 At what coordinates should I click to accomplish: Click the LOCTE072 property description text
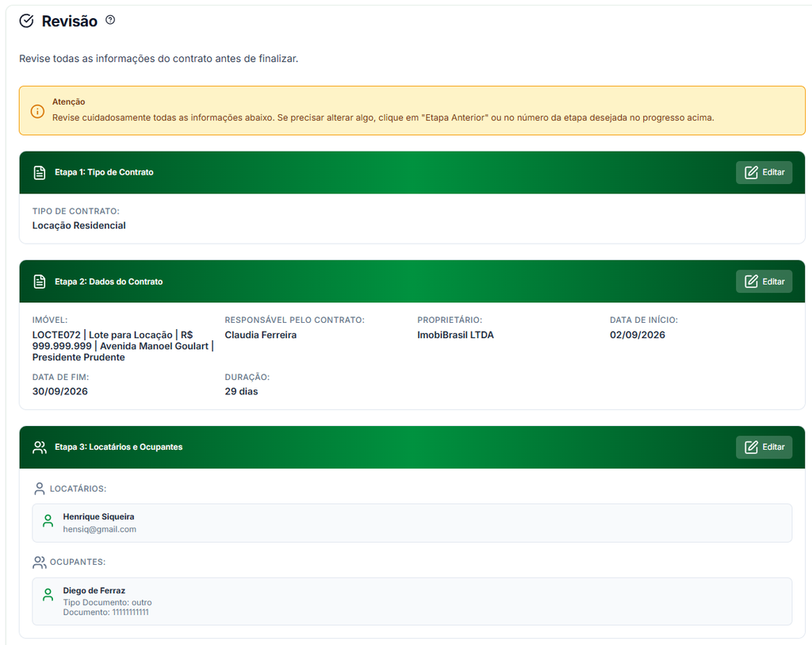(123, 346)
